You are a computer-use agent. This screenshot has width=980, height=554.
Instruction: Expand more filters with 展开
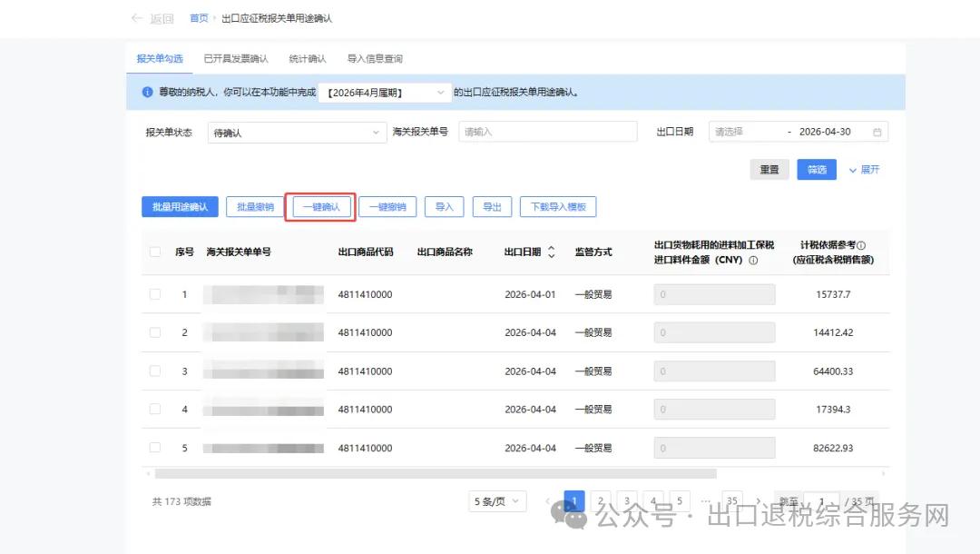click(864, 170)
